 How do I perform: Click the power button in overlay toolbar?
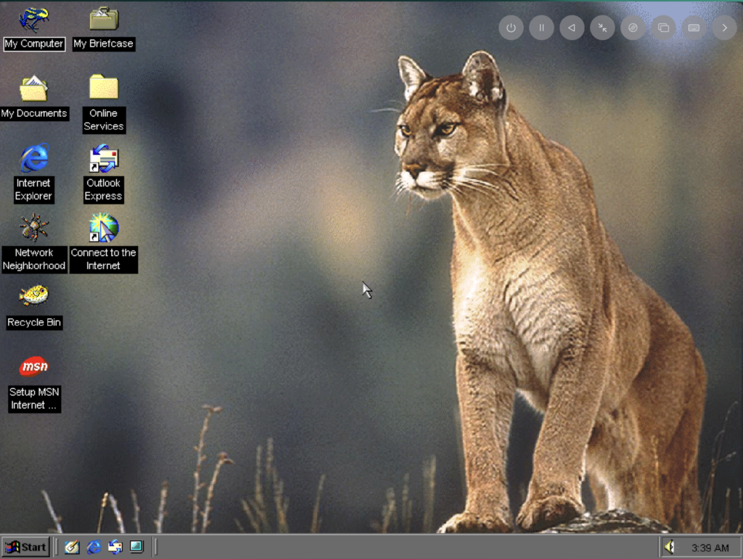(x=511, y=28)
